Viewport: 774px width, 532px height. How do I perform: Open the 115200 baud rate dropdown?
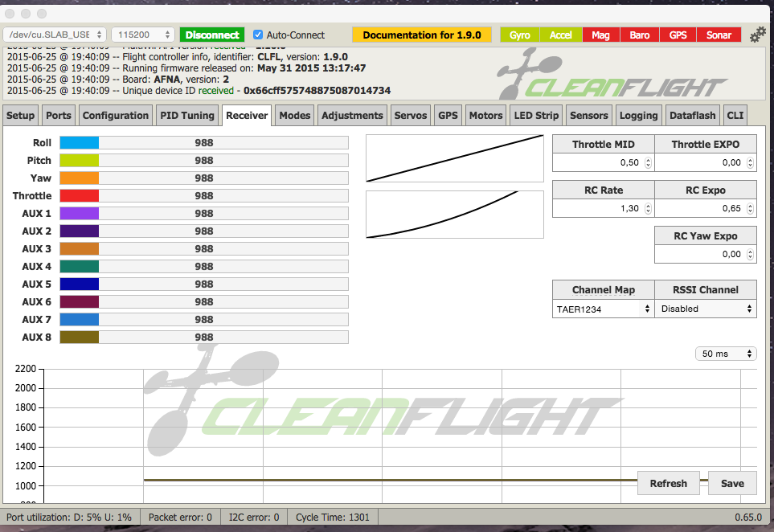[x=143, y=35]
